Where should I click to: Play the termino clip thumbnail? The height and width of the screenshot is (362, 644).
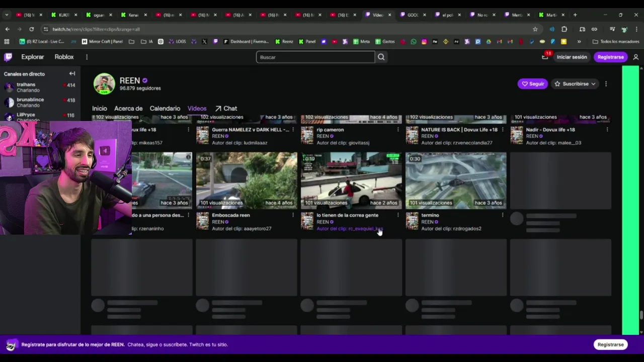[x=456, y=180]
